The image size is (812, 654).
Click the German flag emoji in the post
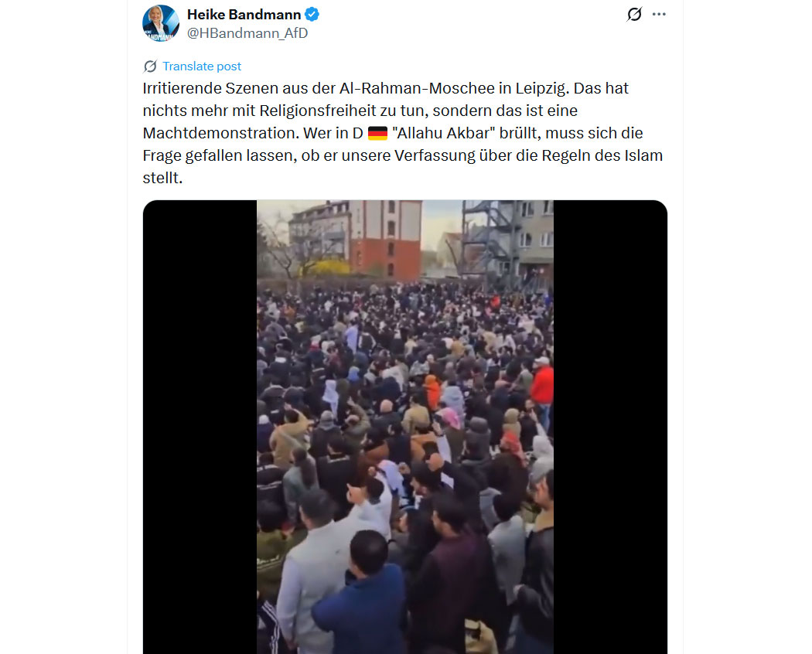[x=377, y=134]
